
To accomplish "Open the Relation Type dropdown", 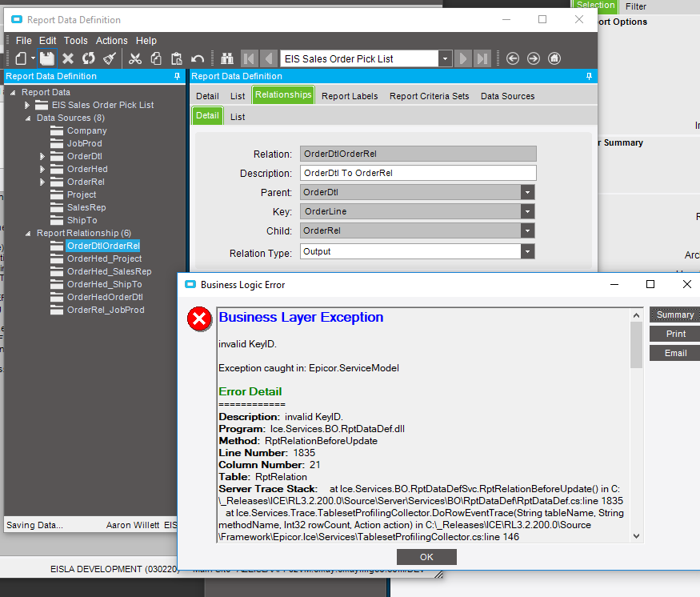I will [527, 250].
